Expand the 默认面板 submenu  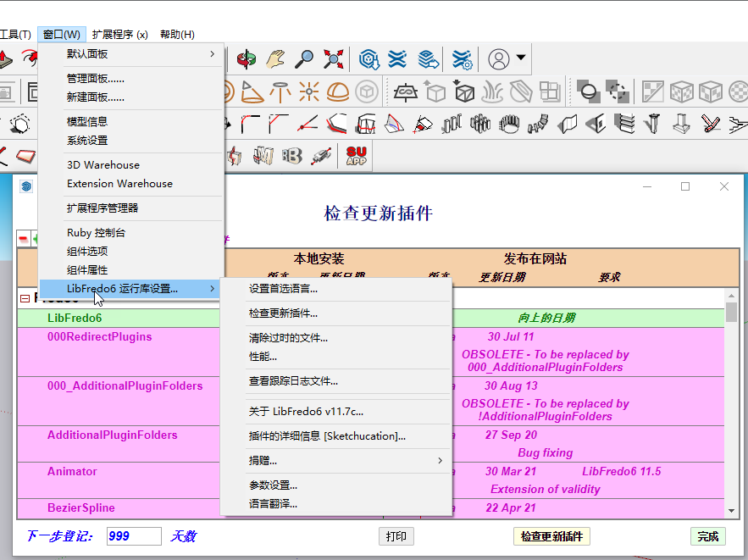coord(131,54)
